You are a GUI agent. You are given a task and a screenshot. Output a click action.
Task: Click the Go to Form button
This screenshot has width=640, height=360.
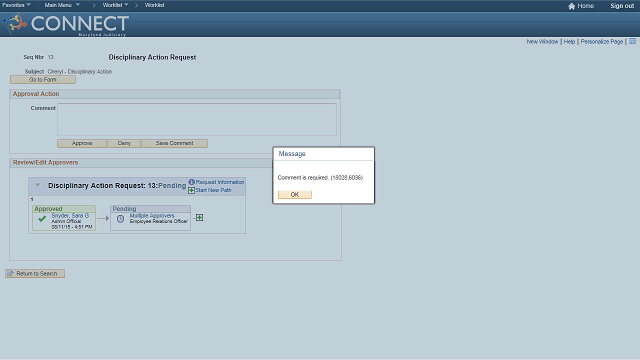[43, 80]
